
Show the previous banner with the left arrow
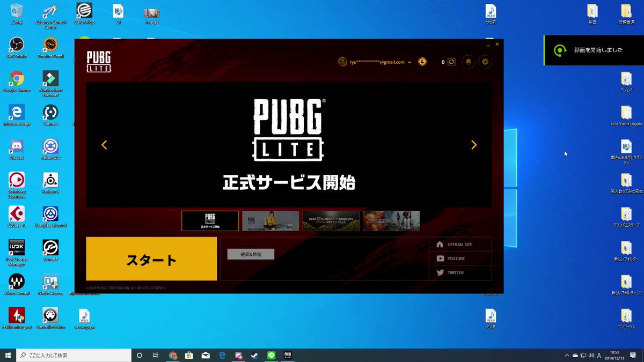(x=104, y=145)
